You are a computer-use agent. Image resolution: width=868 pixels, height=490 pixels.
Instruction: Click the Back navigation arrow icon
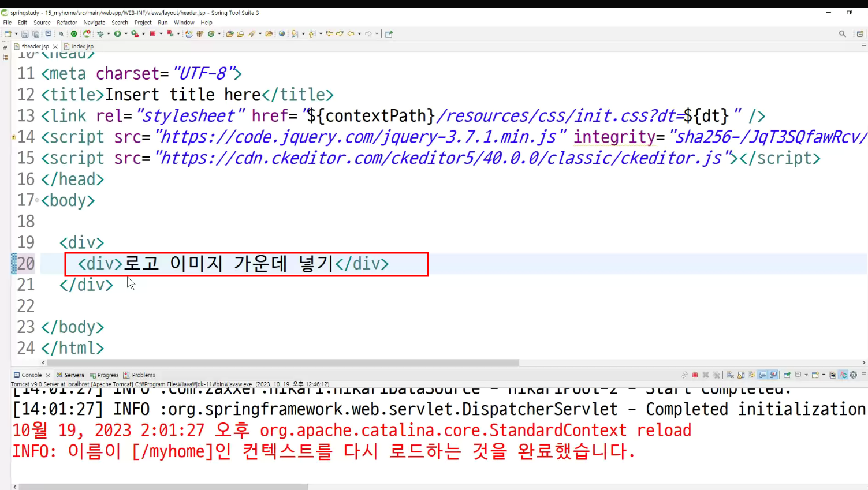(351, 34)
